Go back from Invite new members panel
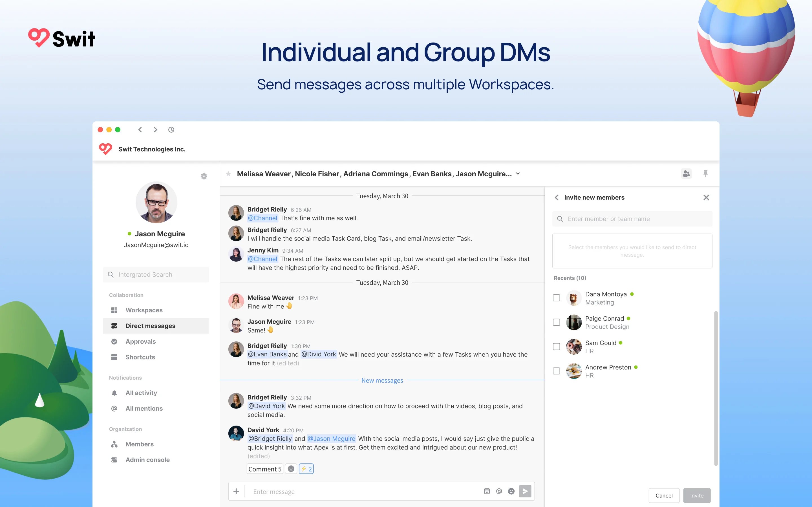 [557, 197]
